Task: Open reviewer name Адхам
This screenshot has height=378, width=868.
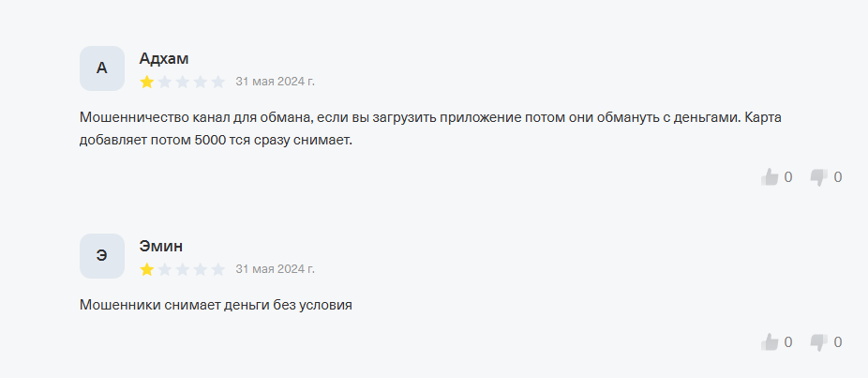Action: coord(164,58)
